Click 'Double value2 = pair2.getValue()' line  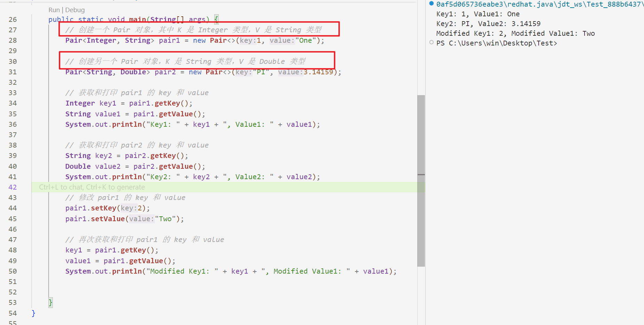point(135,167)
